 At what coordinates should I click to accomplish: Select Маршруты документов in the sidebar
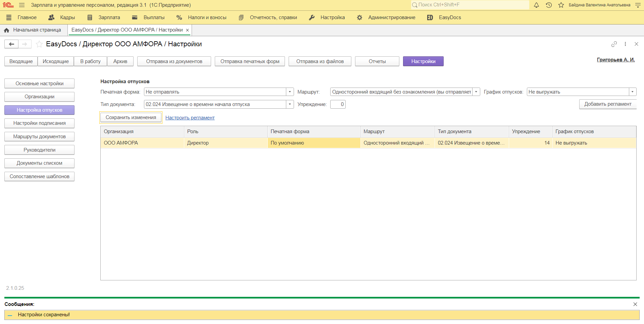pyautogui.click(x=39, y=137)
